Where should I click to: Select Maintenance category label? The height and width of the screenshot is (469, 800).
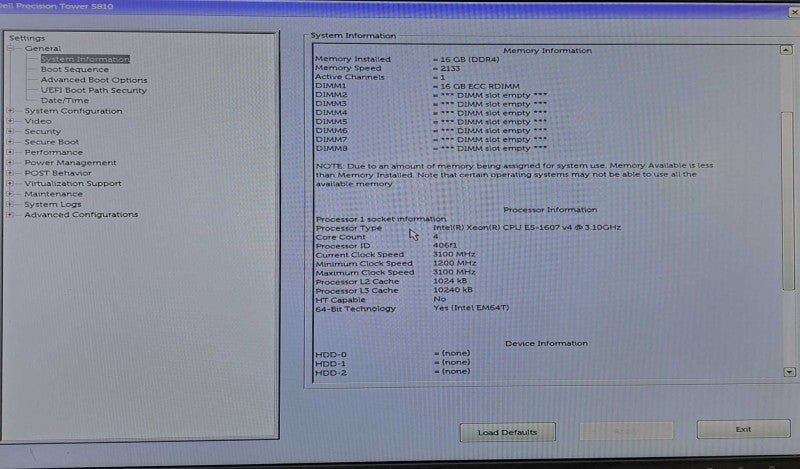[x=54, y=194]
